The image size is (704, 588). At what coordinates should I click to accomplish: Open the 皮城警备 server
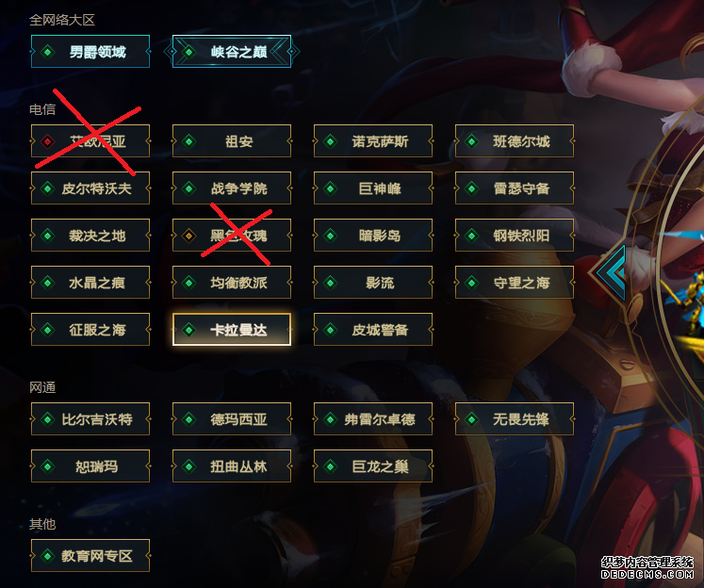pyautogui.click(x=373, y=330)
